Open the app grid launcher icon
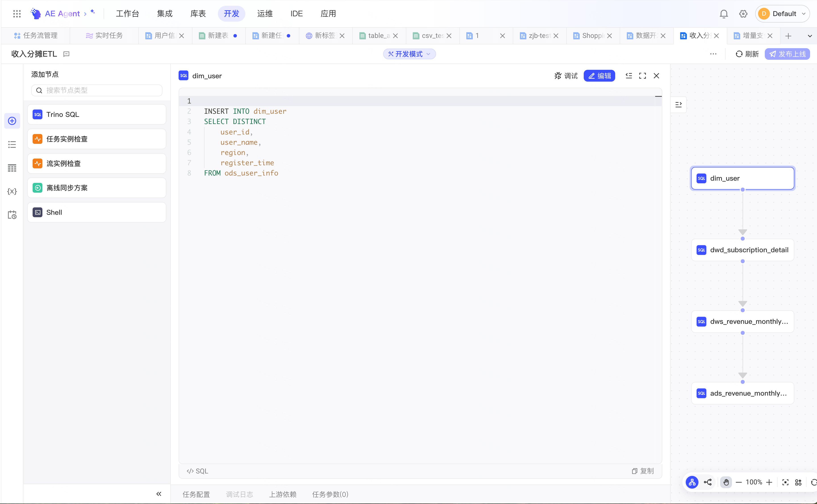 click(17, 14)
